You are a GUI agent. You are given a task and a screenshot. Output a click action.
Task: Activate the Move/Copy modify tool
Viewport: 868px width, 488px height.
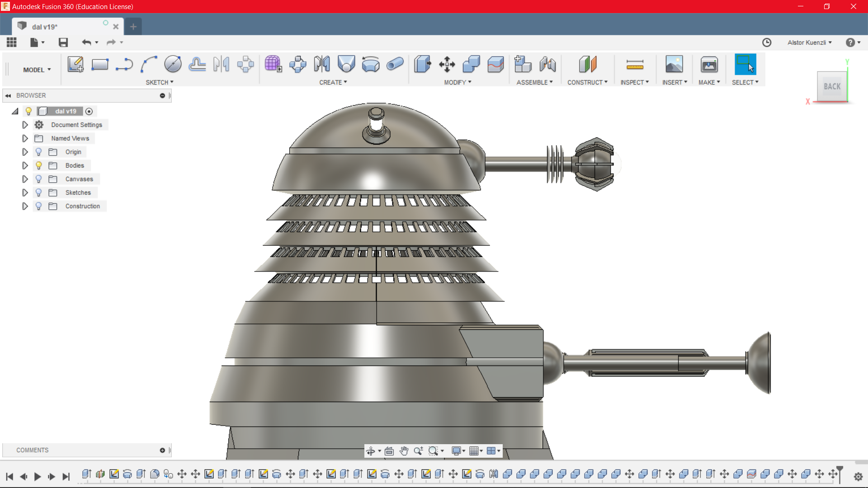coord(447,64)
